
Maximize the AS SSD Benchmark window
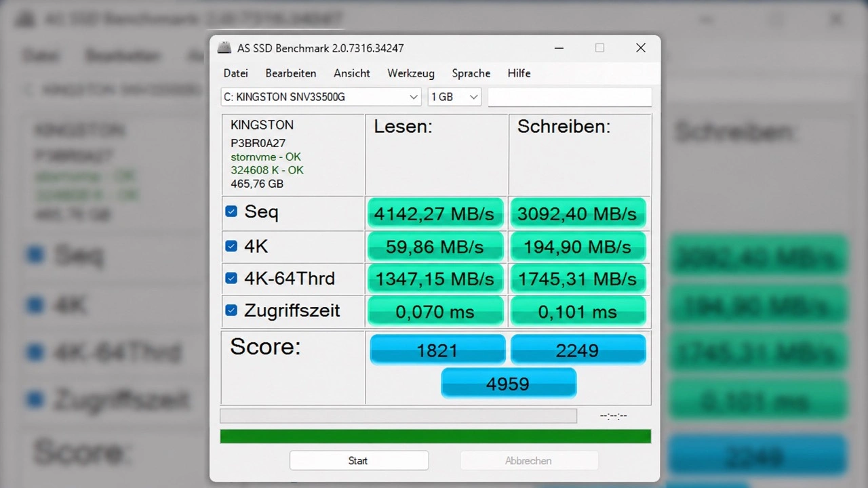point(599,48)
